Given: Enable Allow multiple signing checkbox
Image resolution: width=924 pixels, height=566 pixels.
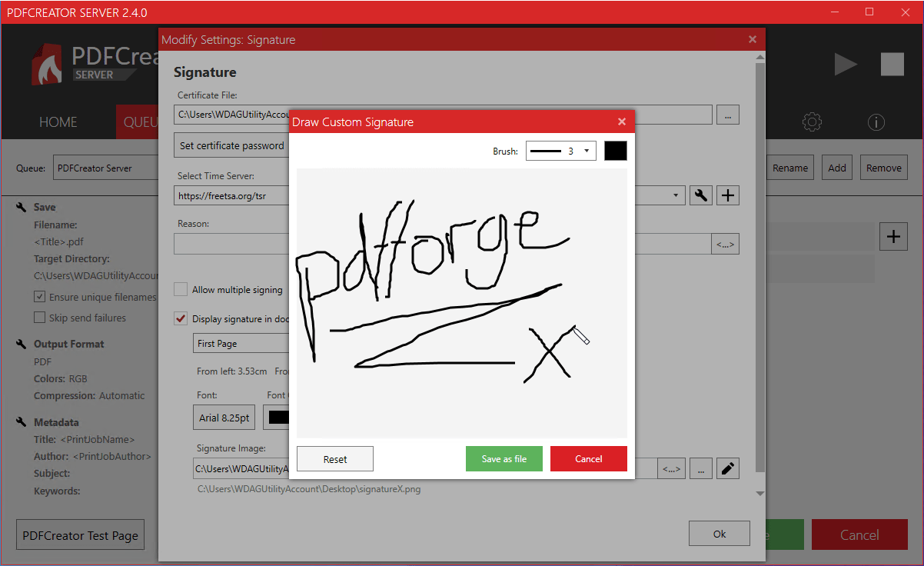Looking at the screenshot, I should [181, 289].
